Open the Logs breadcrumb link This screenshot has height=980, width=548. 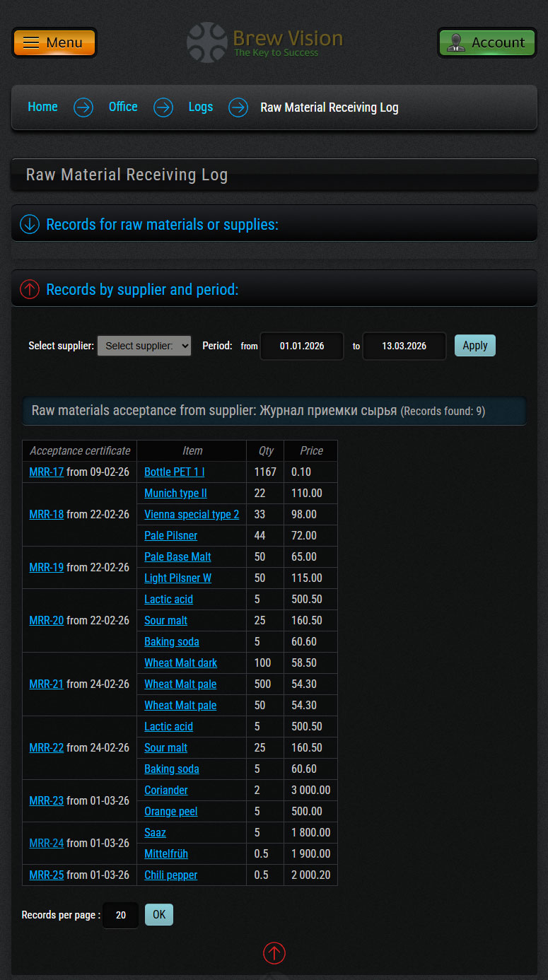200,107
